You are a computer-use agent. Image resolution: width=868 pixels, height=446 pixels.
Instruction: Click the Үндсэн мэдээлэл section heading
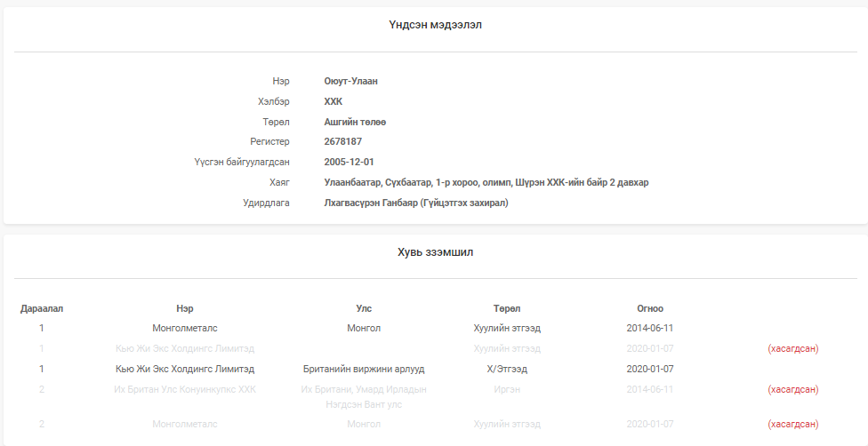435,25
